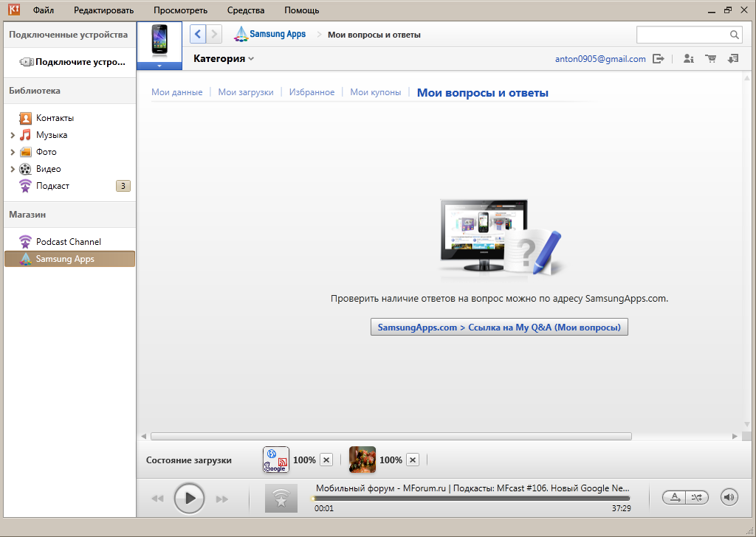
Task: Click the Музыка note icon
Action: (25, 135)
